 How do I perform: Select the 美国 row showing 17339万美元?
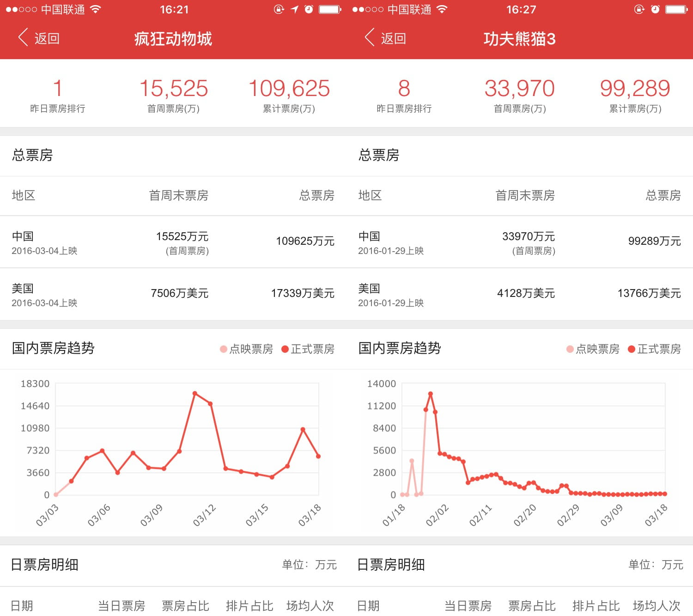tap(173, 294)
